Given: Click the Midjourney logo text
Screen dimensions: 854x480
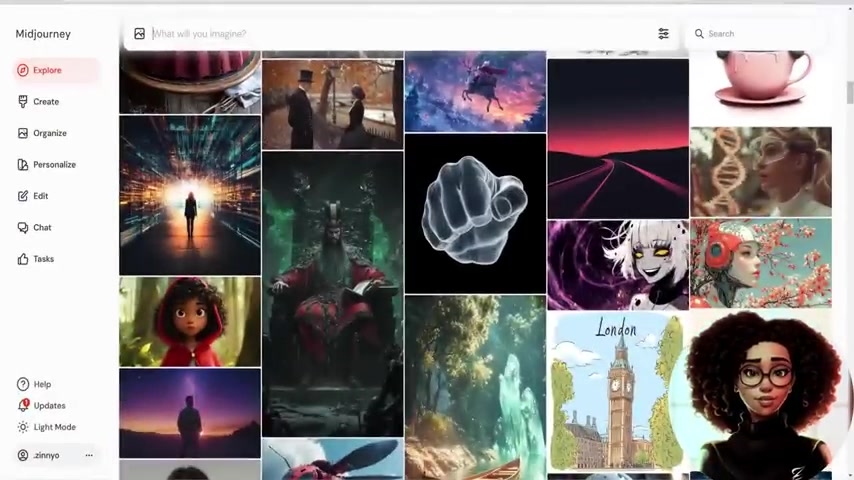Looking at the screenshot, I should pyautogui.click(x=43, y=34).
